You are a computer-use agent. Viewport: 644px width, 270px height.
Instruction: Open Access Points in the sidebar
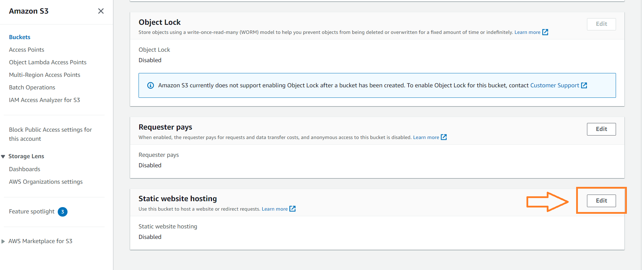(x=27, y=50)
